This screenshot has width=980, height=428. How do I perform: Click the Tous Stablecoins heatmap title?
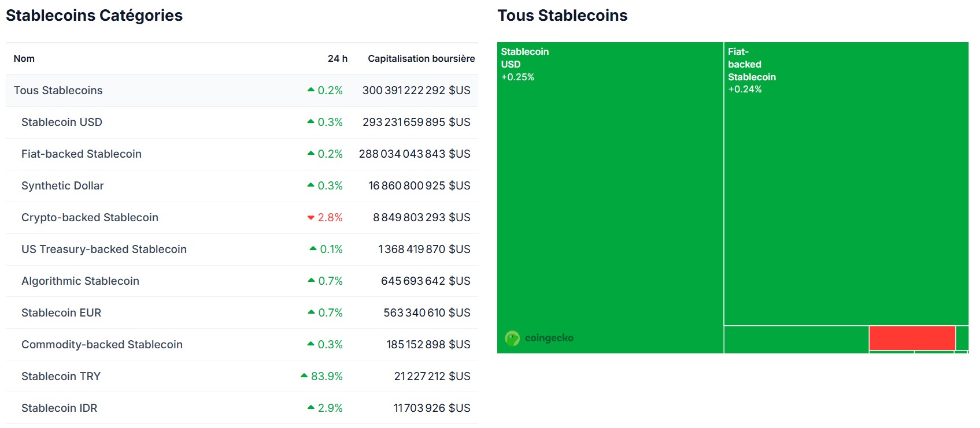point(563,16)
